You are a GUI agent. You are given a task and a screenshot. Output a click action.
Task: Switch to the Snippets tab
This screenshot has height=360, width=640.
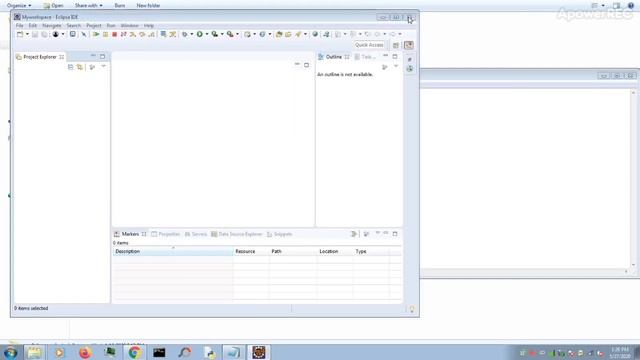(x=280, y=234)
